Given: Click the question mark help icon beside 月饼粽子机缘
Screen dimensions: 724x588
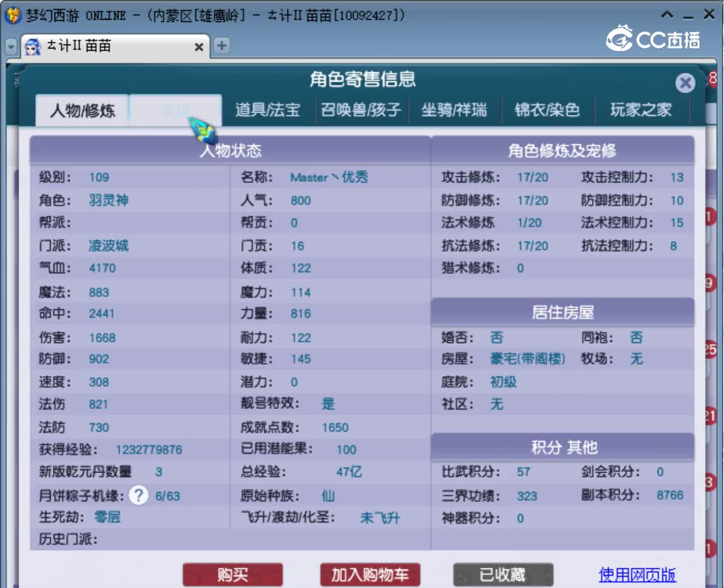Looking at the screenshot, I should coord(139,495).
